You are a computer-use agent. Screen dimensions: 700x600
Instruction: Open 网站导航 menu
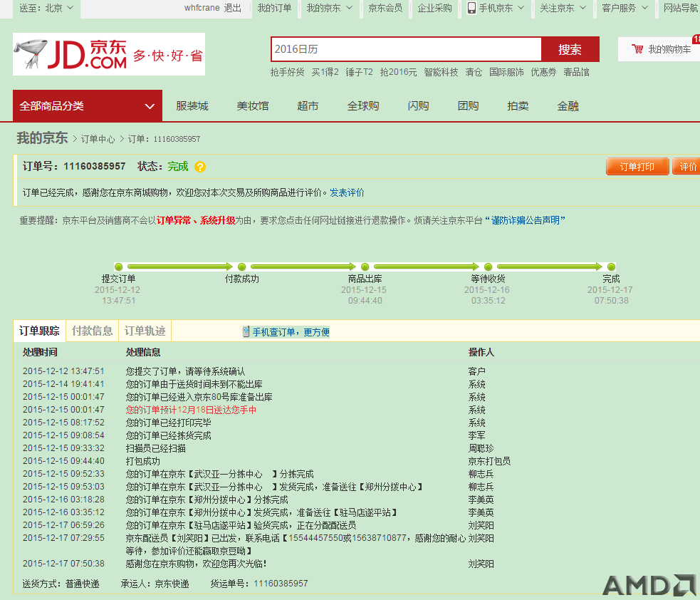tap(680, 8)
